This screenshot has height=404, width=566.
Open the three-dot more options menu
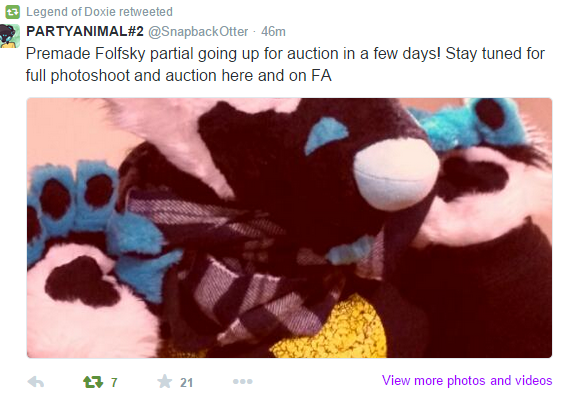coord(243,381)
